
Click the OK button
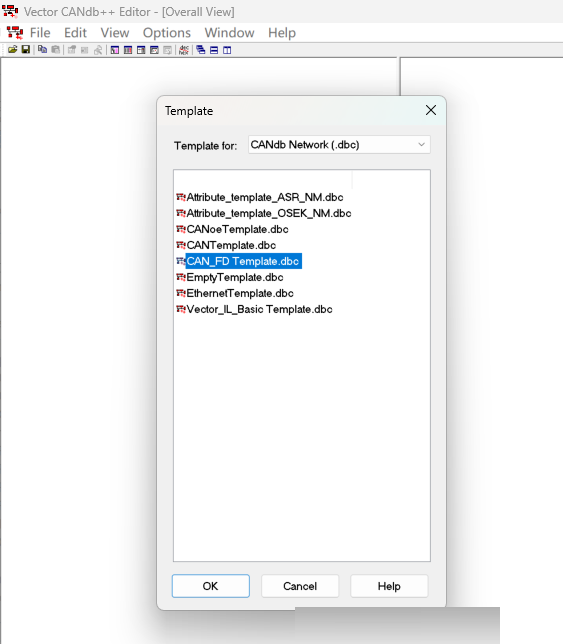pyautogui.click(x=211, y=586)
